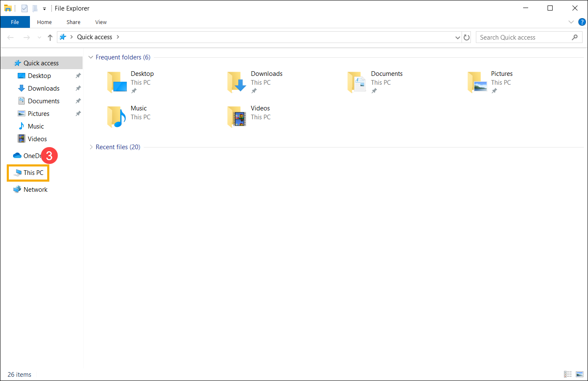Switch to Details view via status bar icon
588x381 pixels.
[568, 374]
